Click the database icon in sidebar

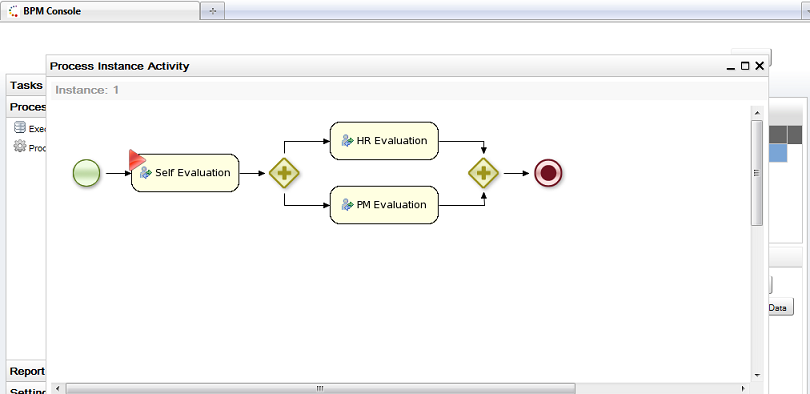coord(20,127)
